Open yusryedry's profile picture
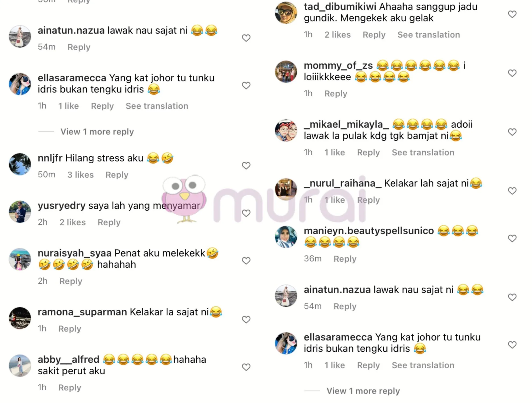The image size is (532, 403). tap(20, 212)
